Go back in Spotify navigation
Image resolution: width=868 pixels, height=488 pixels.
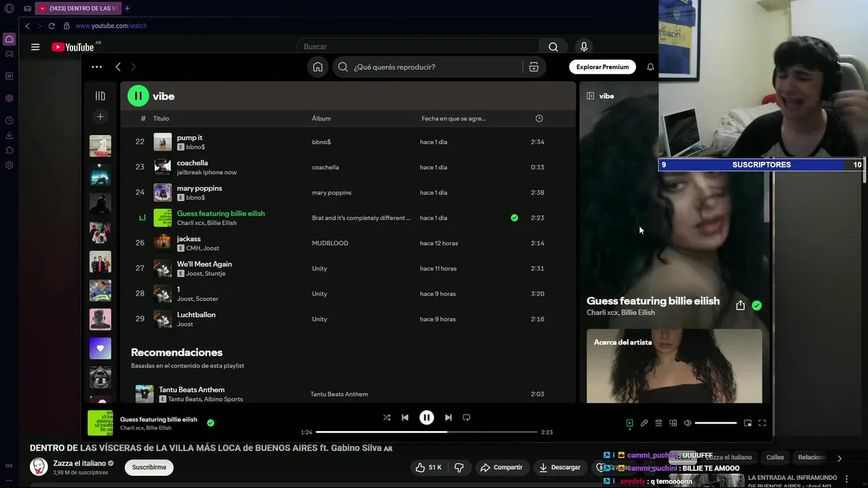tap(118, 66)
